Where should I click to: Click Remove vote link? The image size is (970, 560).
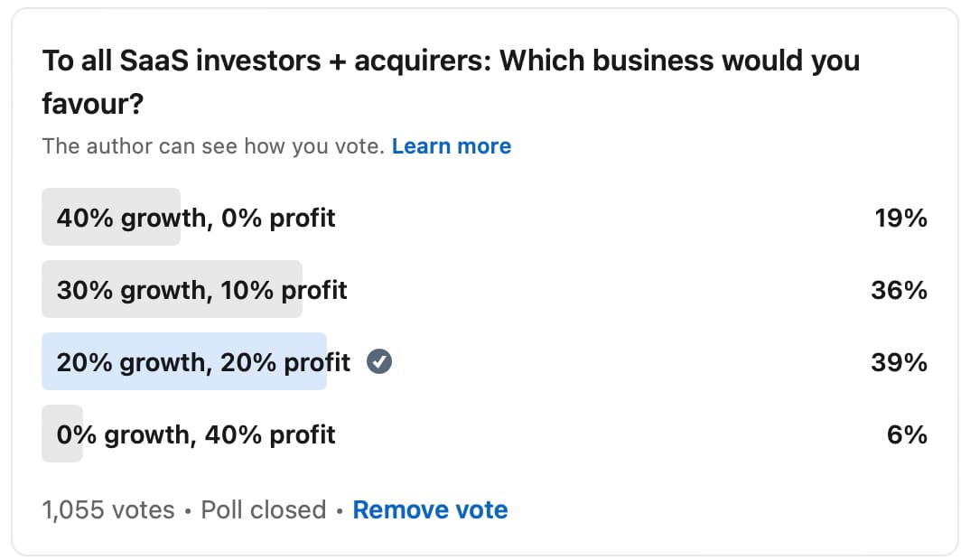[x=430, y=509]
